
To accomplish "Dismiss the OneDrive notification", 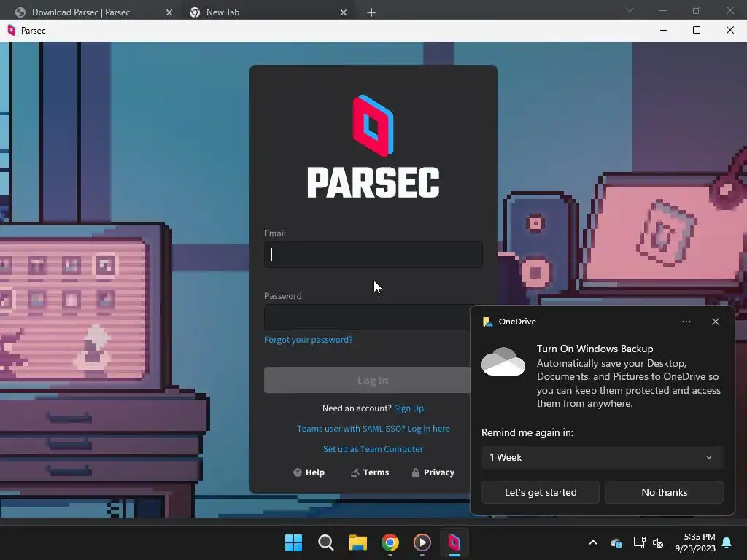I will tap(715, 322).
